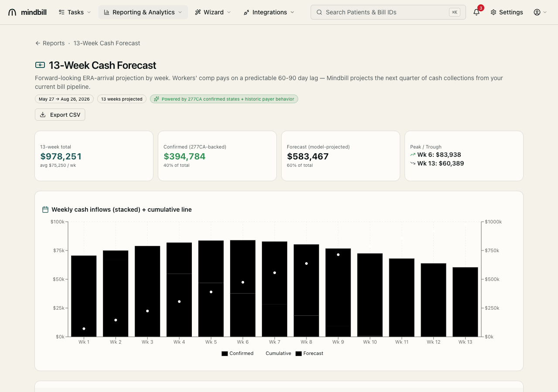Click the bar chart icon in Reporting
Viewport: 558px width, 392px height.
point(107,12)
